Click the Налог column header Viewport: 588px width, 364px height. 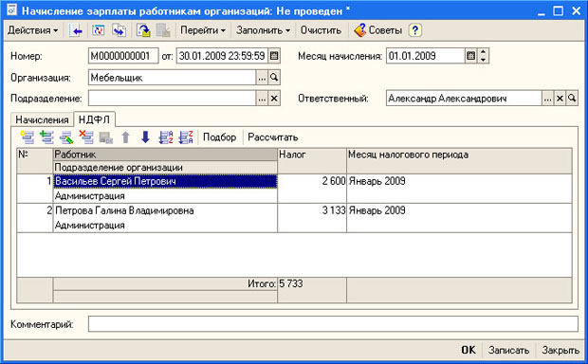click(312, 161)
